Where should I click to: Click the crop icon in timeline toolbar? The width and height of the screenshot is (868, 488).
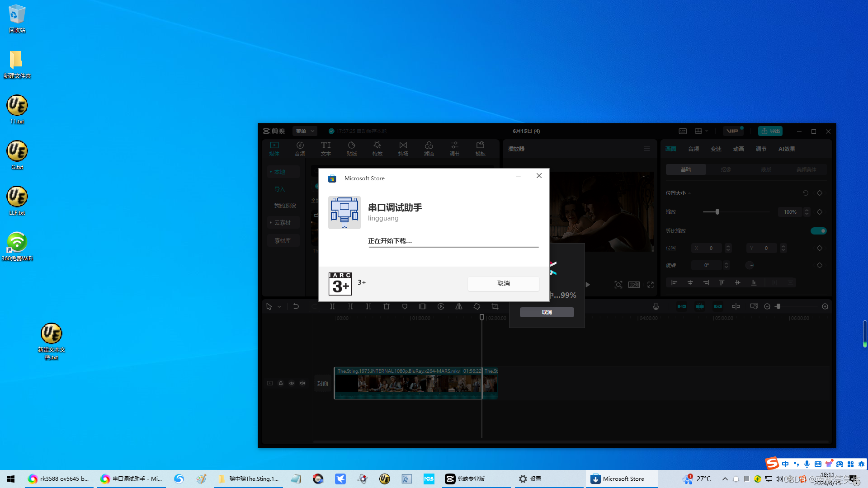coord(495,306)
